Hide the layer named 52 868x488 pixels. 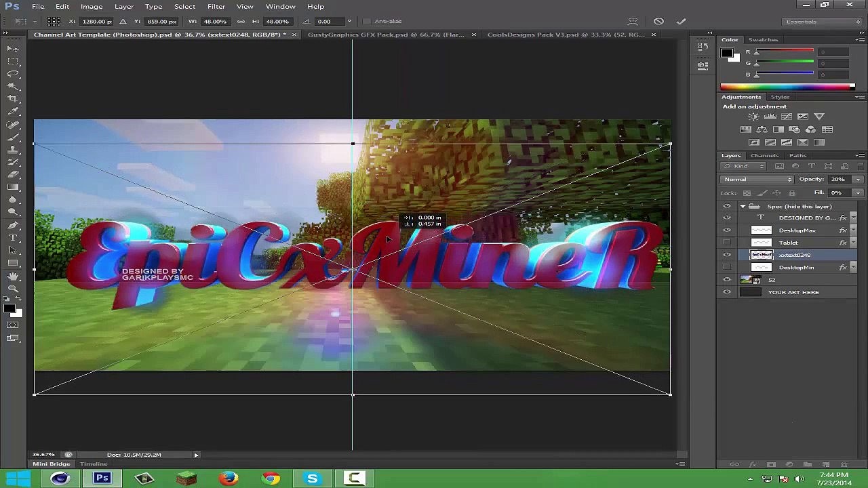(727, 280)
